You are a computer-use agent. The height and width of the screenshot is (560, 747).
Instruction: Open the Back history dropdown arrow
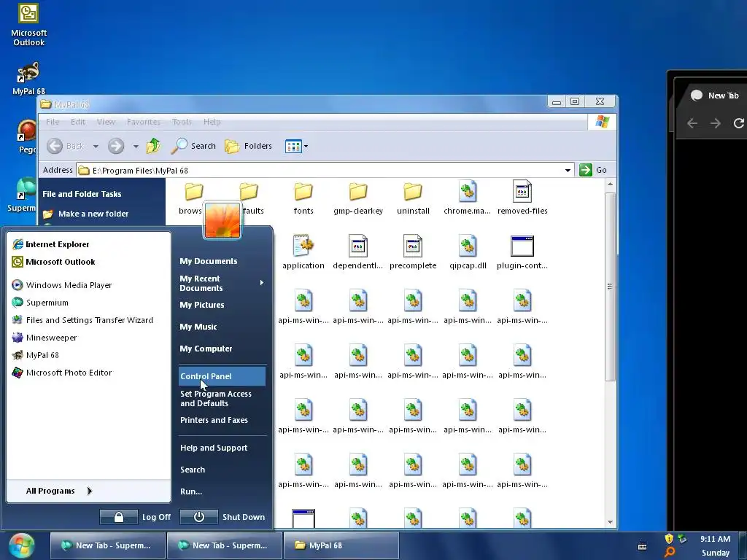pos(96,146)
